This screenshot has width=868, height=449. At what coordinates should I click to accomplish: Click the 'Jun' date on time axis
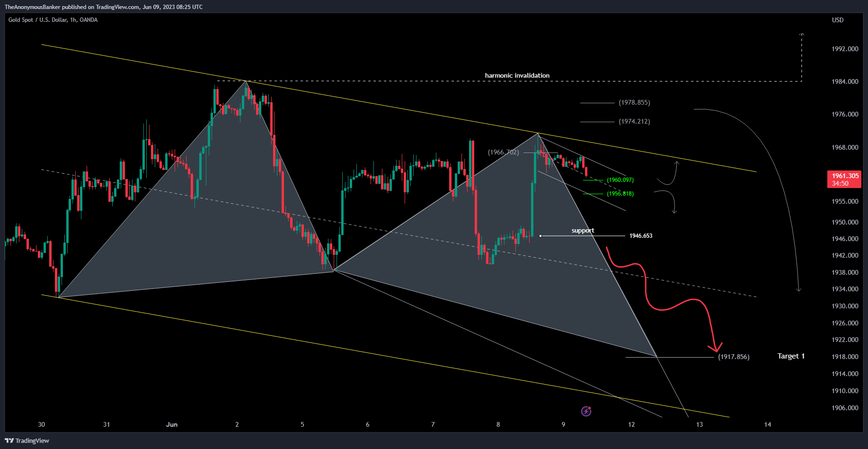172,424
